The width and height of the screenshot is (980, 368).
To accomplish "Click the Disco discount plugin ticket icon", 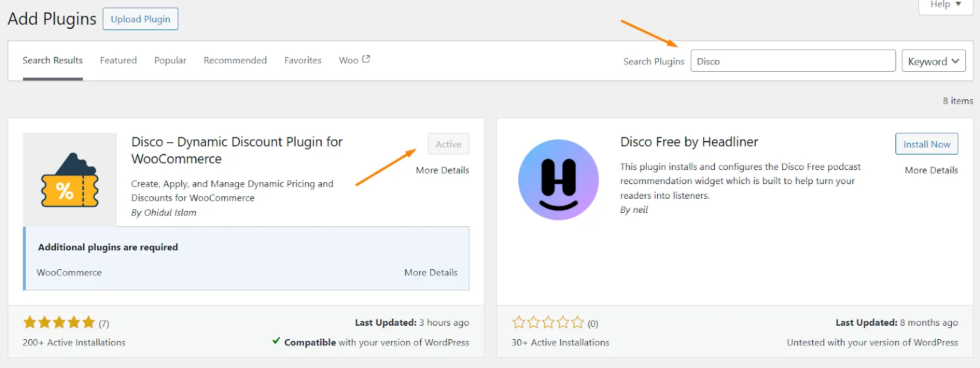I will point(70,180).
